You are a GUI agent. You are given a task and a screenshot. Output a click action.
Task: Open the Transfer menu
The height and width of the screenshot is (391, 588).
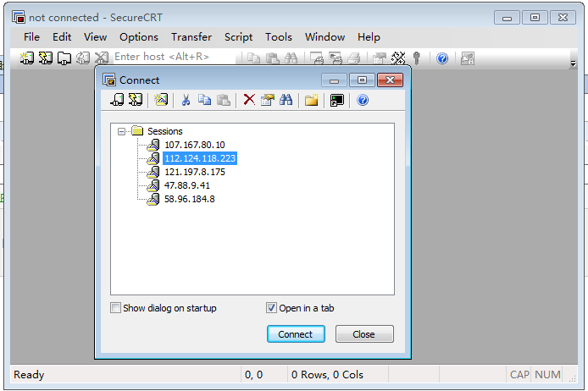click(191, 37)
